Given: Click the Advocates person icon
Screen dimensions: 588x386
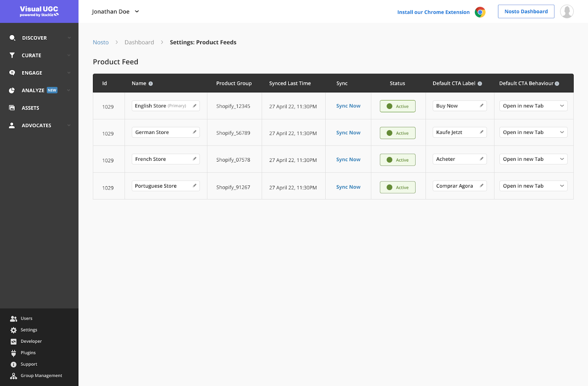Looking at the screenshot, I should click(12, 125).
